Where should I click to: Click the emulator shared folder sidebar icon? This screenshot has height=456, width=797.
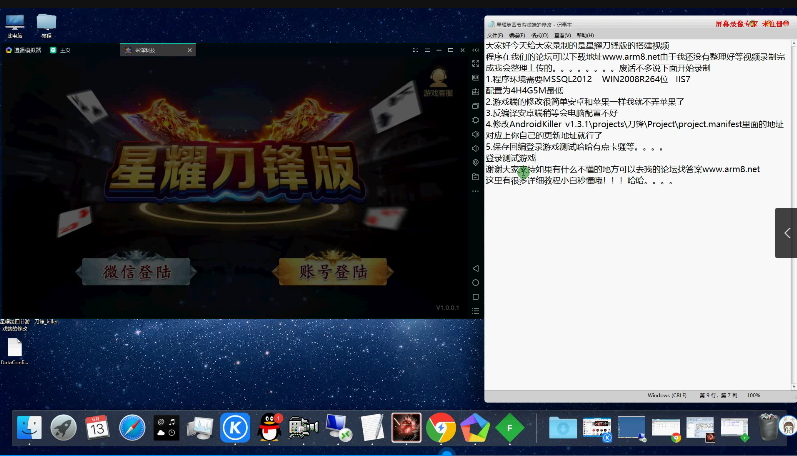(475, 177)
